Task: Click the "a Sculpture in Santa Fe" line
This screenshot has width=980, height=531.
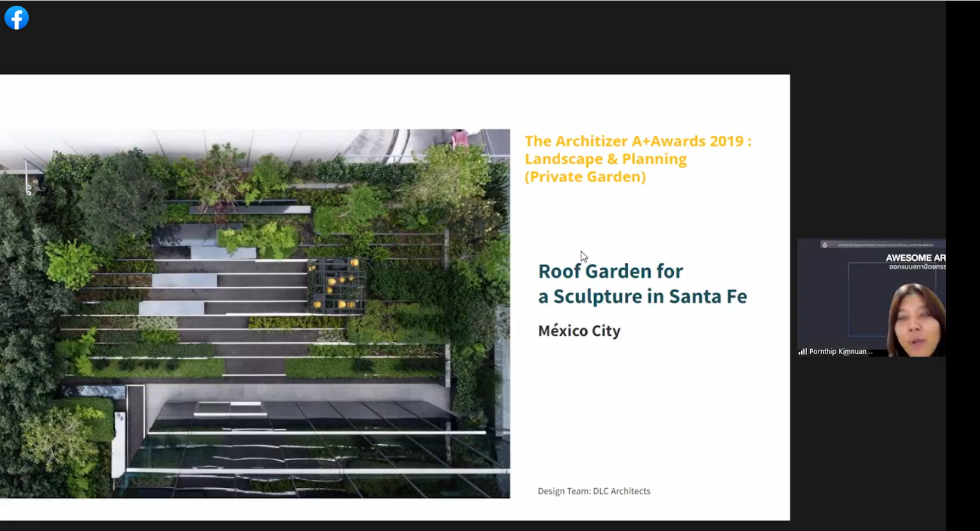Action: pos(642,297)
